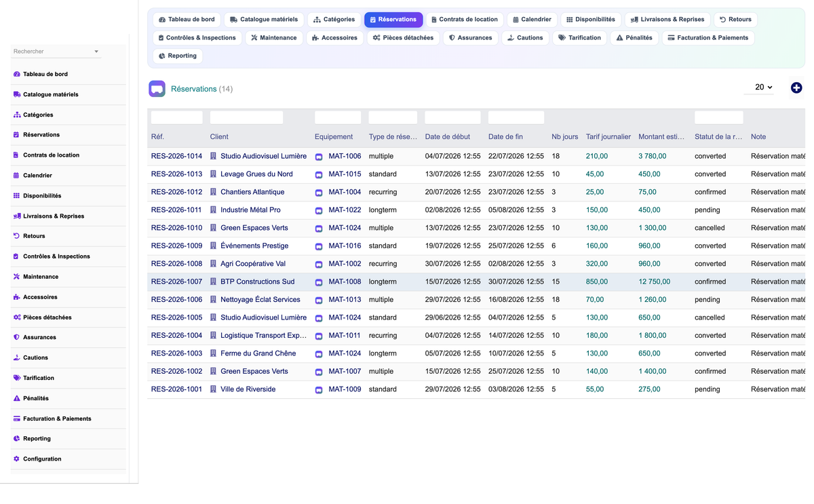Click the equipment icon next to MAT-1022
Viewport: 814px width, 504px height.
point(319,210)
